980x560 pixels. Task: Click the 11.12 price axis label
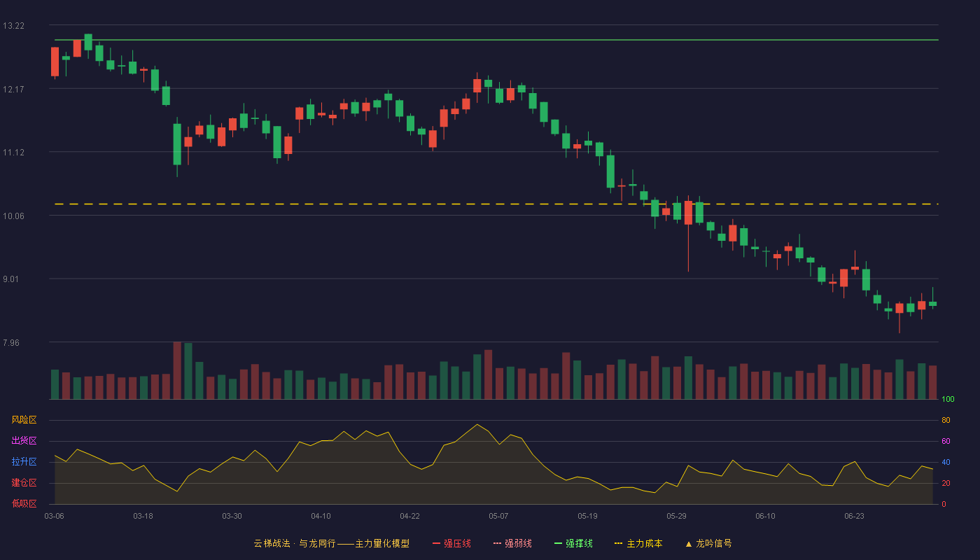pyautogui.click(x=13, y=153)
